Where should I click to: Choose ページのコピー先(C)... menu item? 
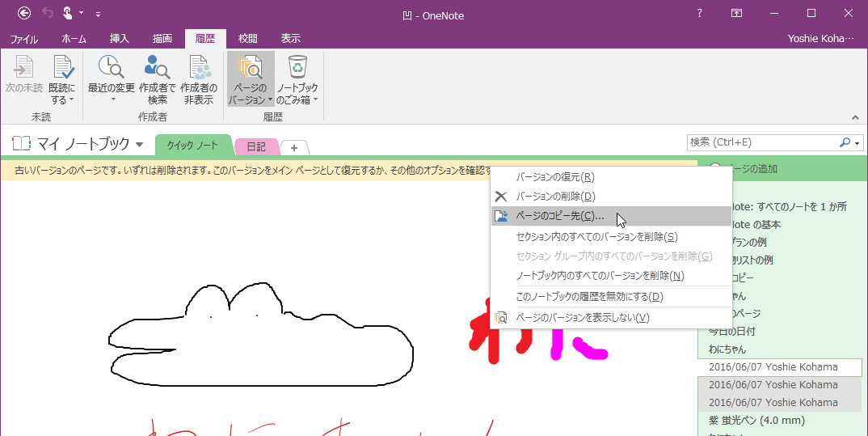611,216
